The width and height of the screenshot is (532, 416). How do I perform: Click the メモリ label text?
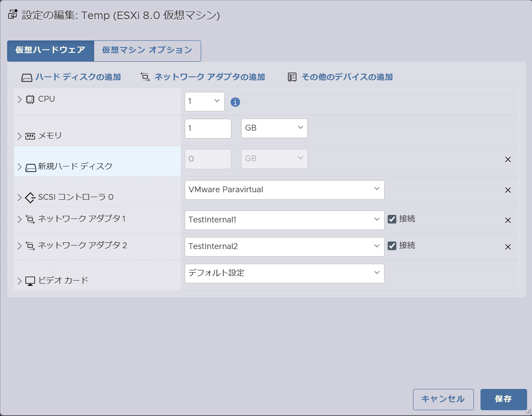coord(50,136)
